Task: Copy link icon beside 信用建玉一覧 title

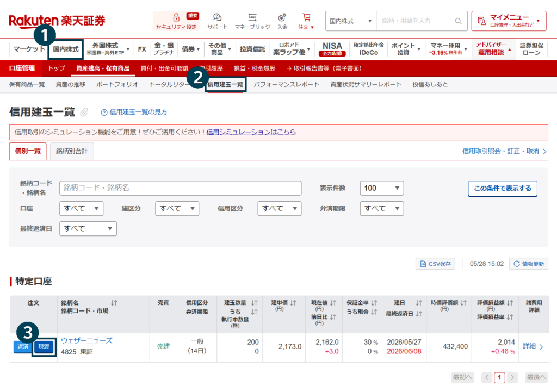Action: point(84,112)
